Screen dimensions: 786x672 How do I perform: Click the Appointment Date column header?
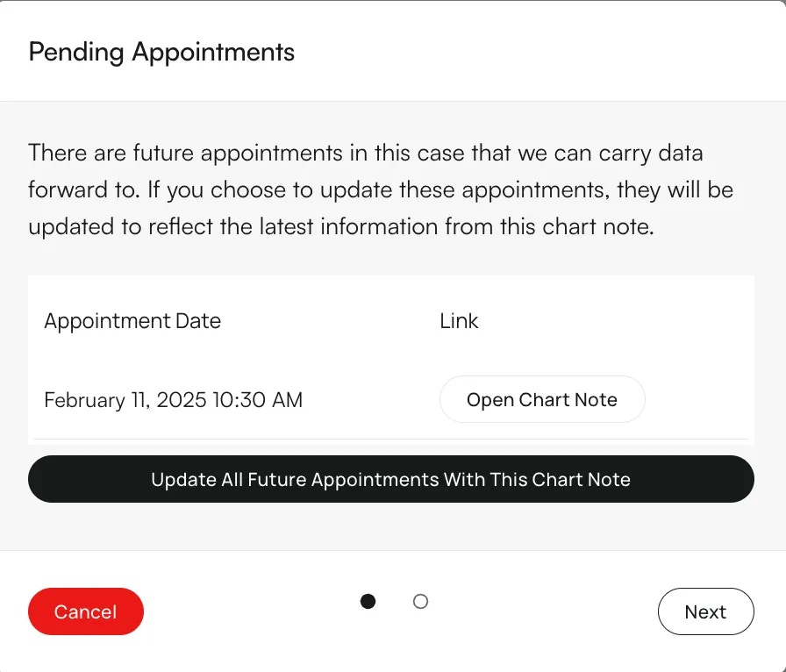tap(132, 320)
